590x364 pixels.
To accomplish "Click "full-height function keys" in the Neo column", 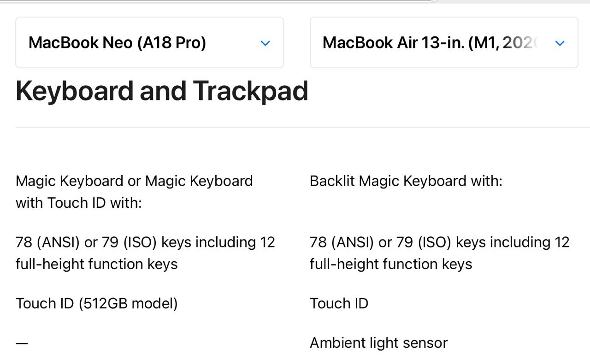I will pyautogui.click(x=96, y=264).
